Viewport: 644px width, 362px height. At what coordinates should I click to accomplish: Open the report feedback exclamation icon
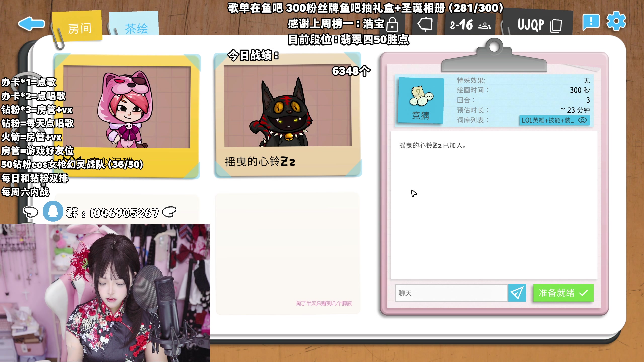pyautogui.click(x=591, y=22)
